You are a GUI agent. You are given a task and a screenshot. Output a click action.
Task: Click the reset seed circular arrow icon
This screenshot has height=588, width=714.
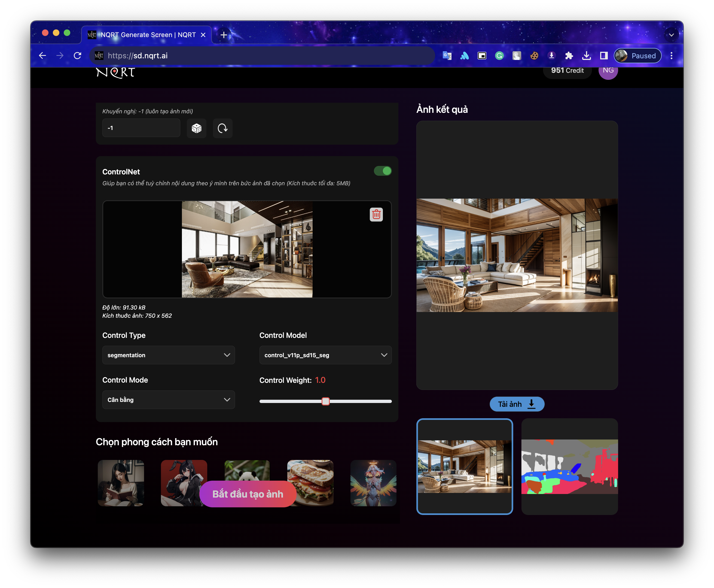pos(222,128)
